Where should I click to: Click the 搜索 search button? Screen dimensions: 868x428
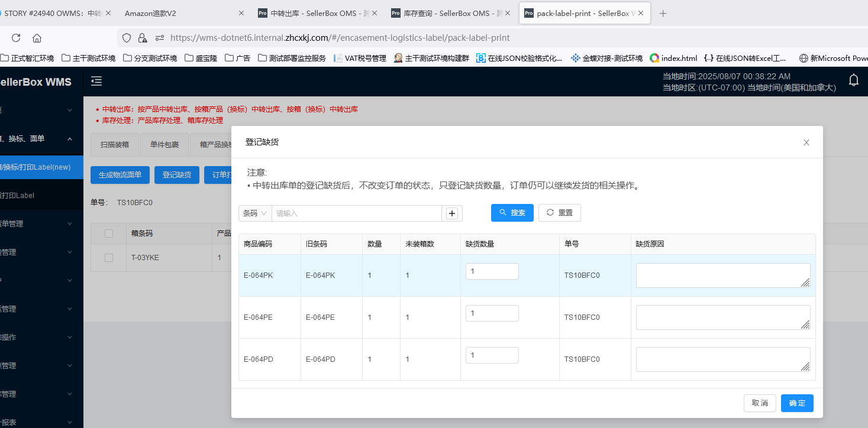tap(512, 213)
